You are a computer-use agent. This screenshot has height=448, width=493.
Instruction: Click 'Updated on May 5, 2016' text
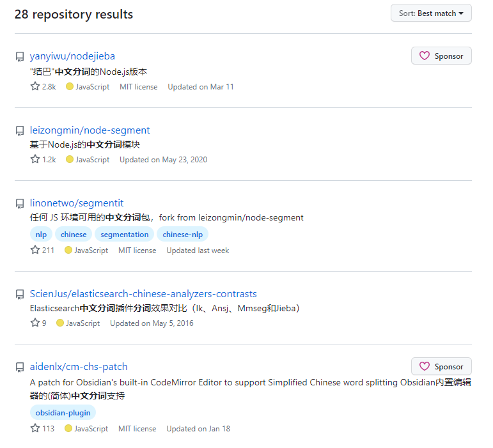pyautogui.click(x=152, y=323)
